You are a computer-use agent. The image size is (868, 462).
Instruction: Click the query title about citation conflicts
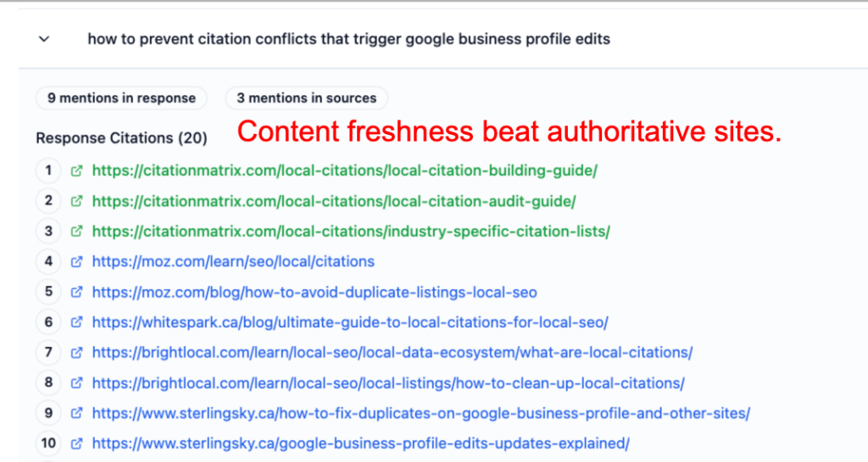(348, 39)
